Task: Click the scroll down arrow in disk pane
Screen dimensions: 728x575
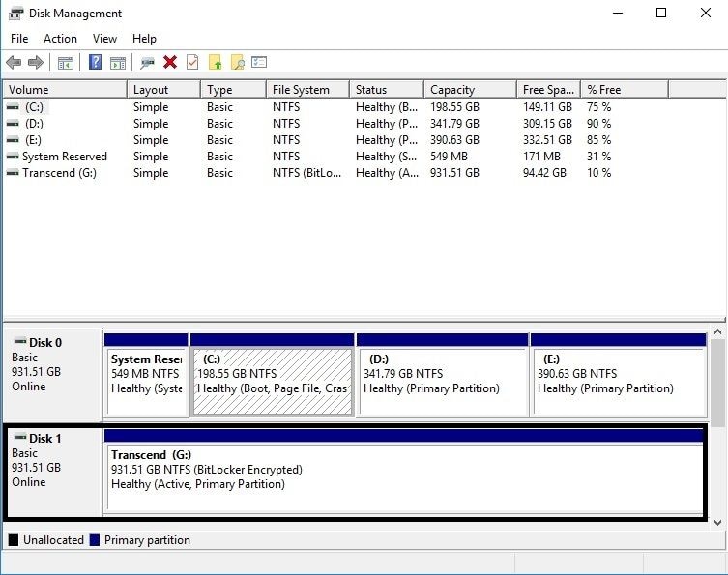Action: (717, 523)
